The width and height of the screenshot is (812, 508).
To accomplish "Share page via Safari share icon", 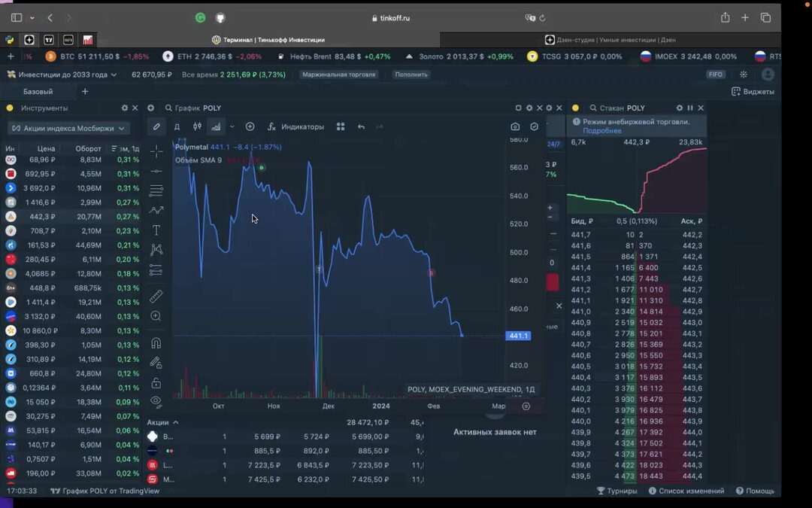I will tap(725, 17).
